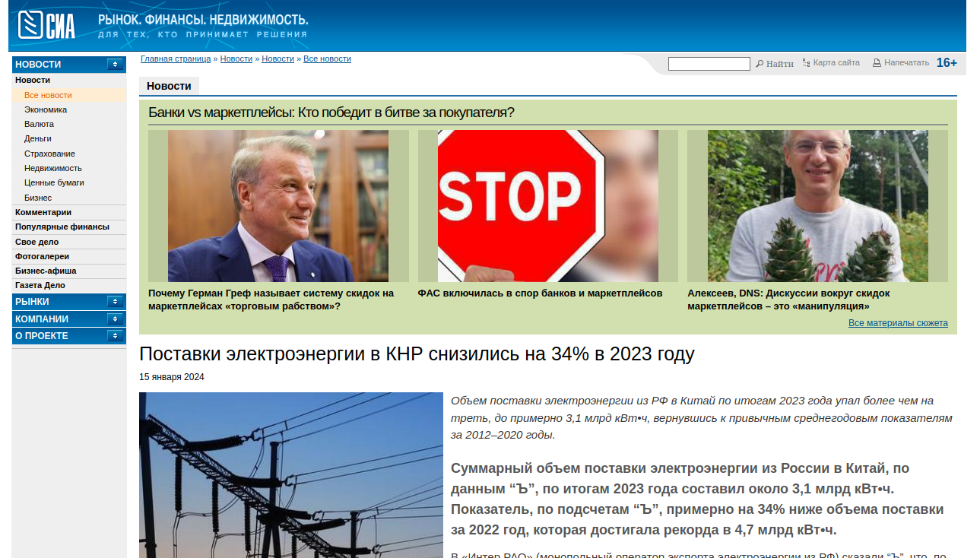Viewport: 980px width, 558px height.
Task: Open Ценные бумаги in the sidebar
Action: coord(54,182)
